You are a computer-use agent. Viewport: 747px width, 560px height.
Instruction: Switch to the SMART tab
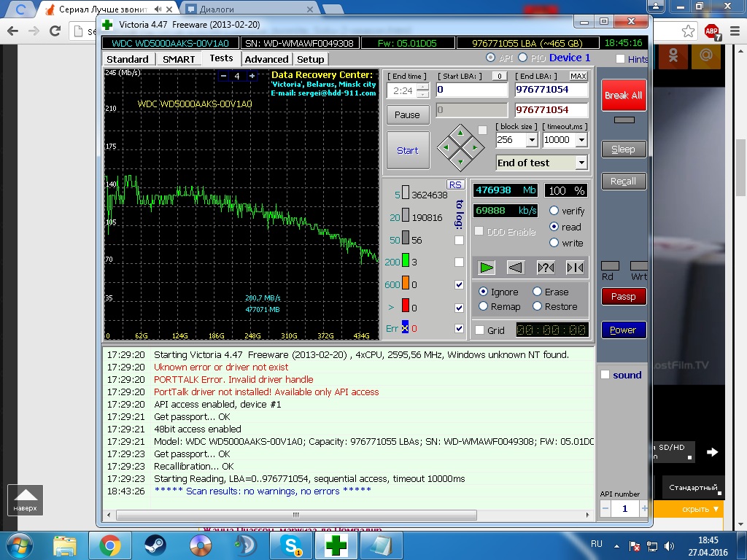coord(179,59)
